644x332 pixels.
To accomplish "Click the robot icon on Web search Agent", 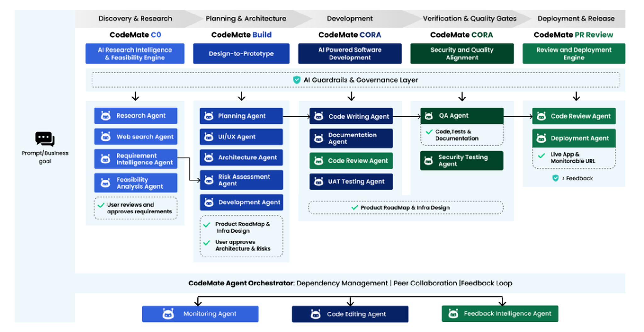I will click(x=106, y=136).
